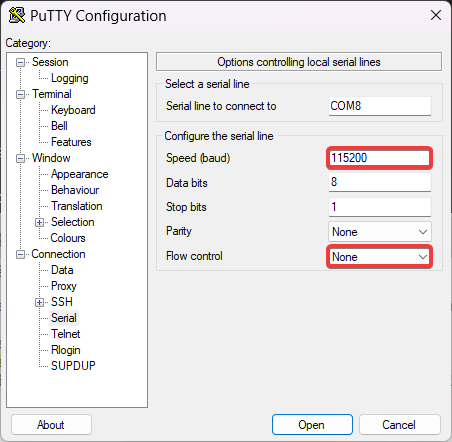Click the Data bits input field
The width and height of the screenshot is (452, 442).
click(380, 182)
